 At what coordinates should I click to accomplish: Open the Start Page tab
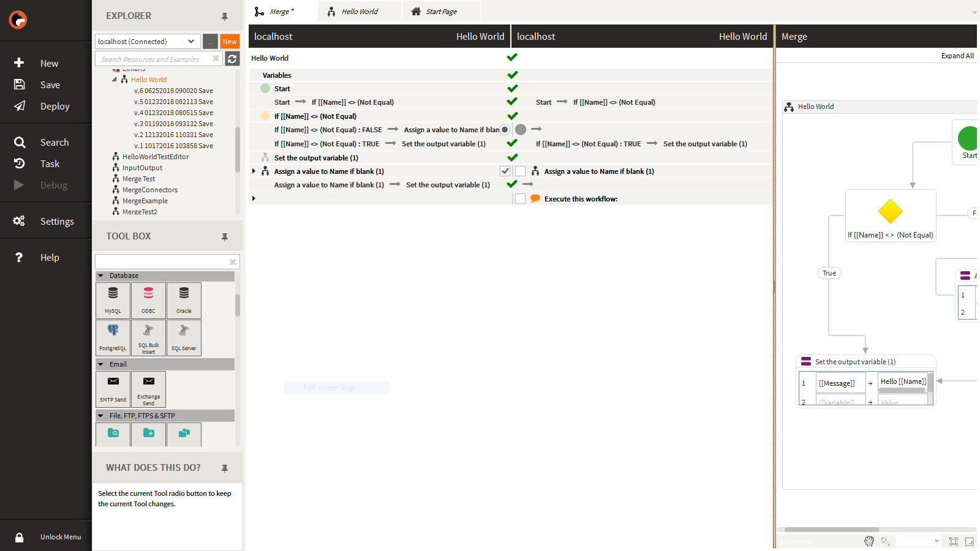click(x=441, y=12)
